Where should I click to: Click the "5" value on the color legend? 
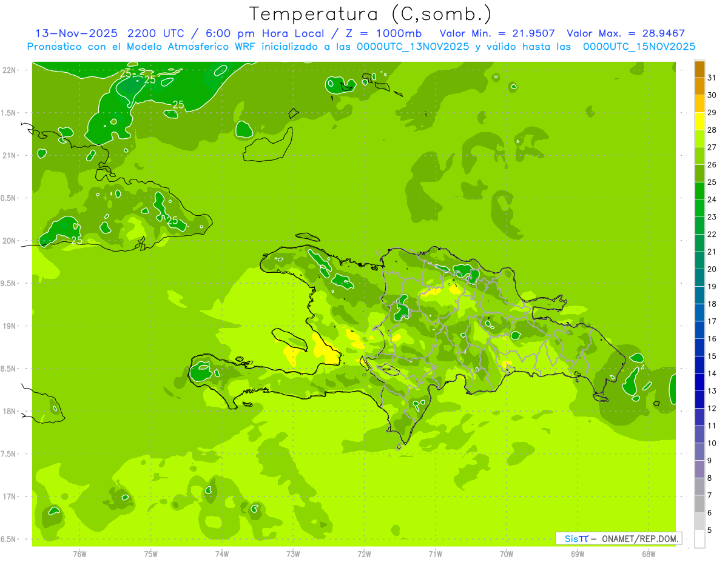pos(710,530)
